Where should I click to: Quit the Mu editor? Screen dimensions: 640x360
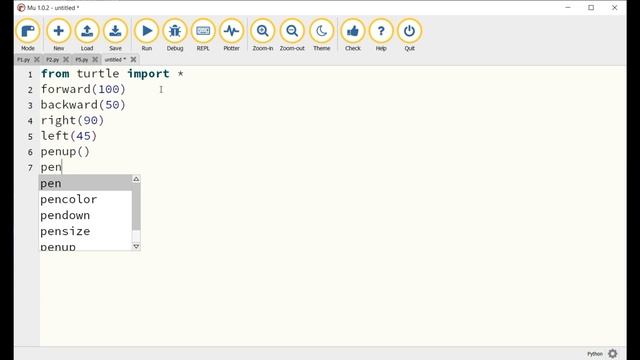pos(409,35)
